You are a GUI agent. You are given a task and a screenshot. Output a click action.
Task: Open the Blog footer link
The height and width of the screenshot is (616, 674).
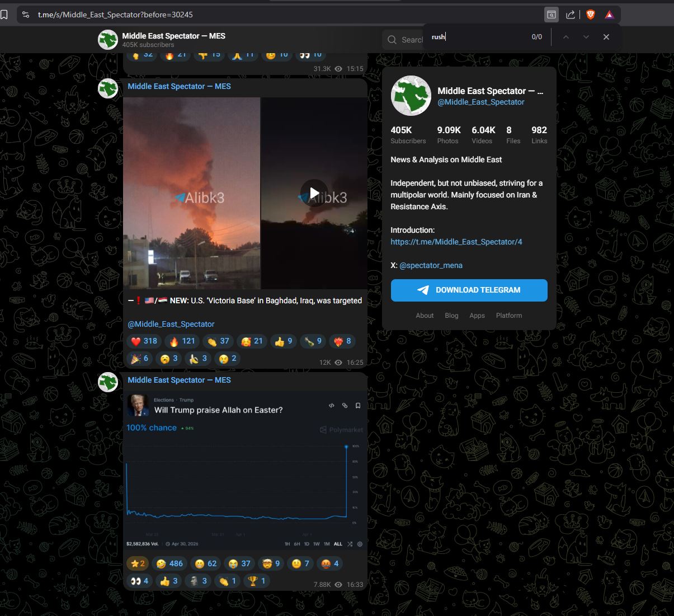[x=451, y=316]
